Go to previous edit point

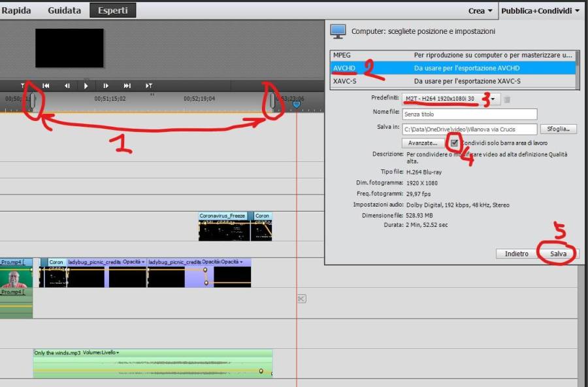click(46, 86)
